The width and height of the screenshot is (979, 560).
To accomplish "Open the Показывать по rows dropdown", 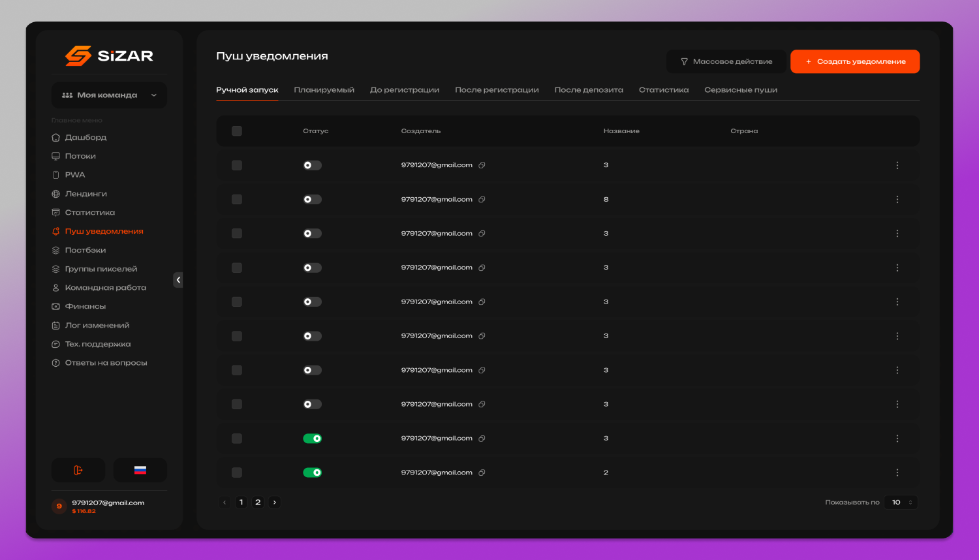I will point(901,503).
